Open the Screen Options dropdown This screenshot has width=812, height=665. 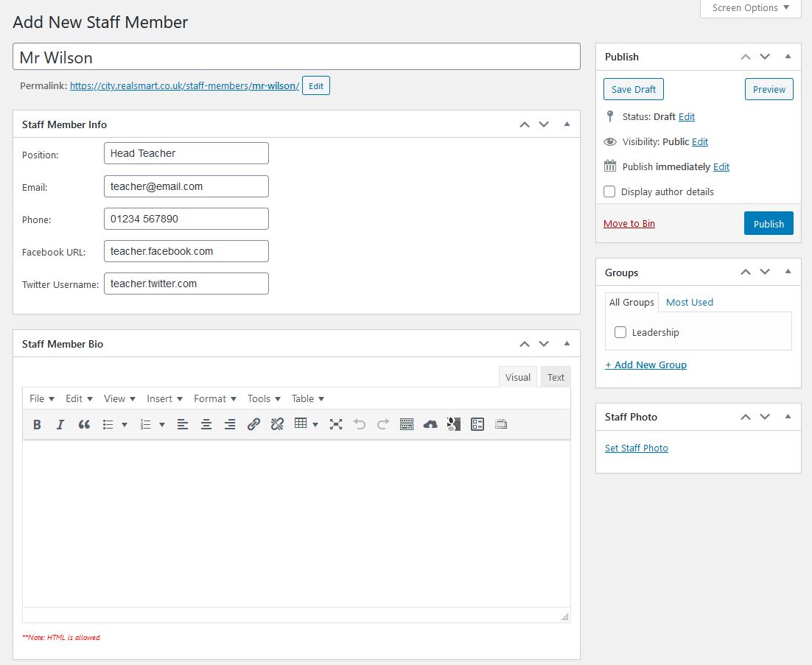750,8
